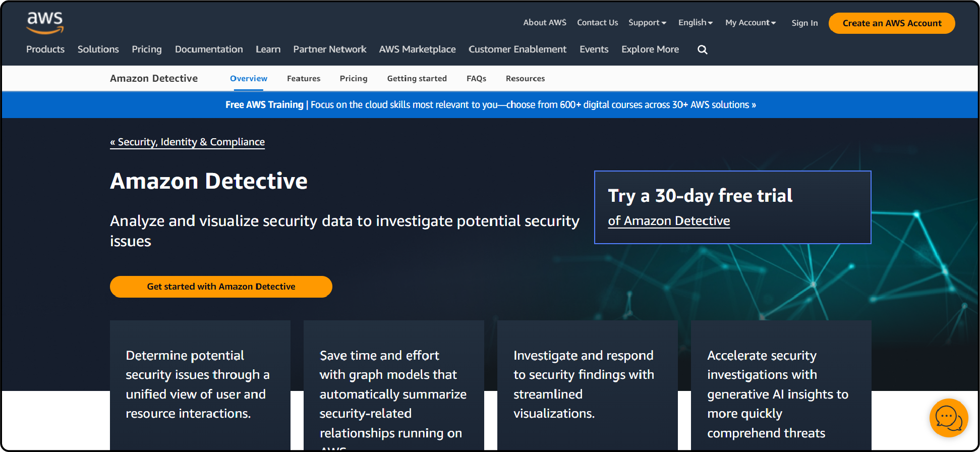Click the 'Analyze and visualize security data' subtitle
Image resolution: width=980 pixels, height=452 pixels.
coord(344,231)
